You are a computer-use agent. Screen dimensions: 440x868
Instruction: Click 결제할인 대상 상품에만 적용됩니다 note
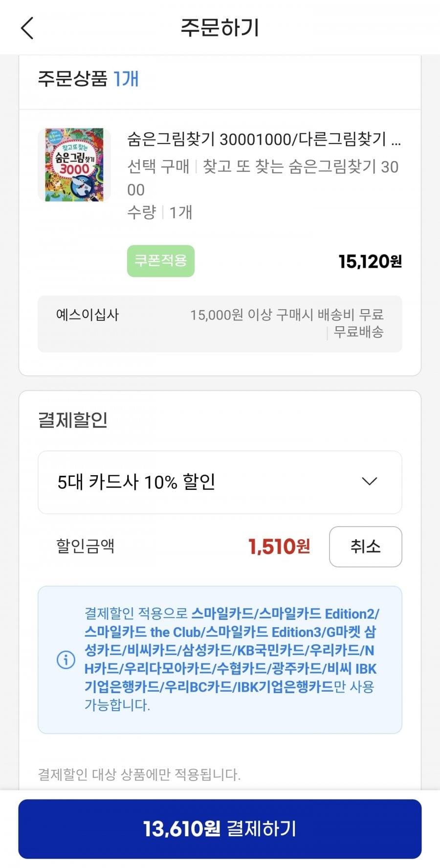coord(139,774)
